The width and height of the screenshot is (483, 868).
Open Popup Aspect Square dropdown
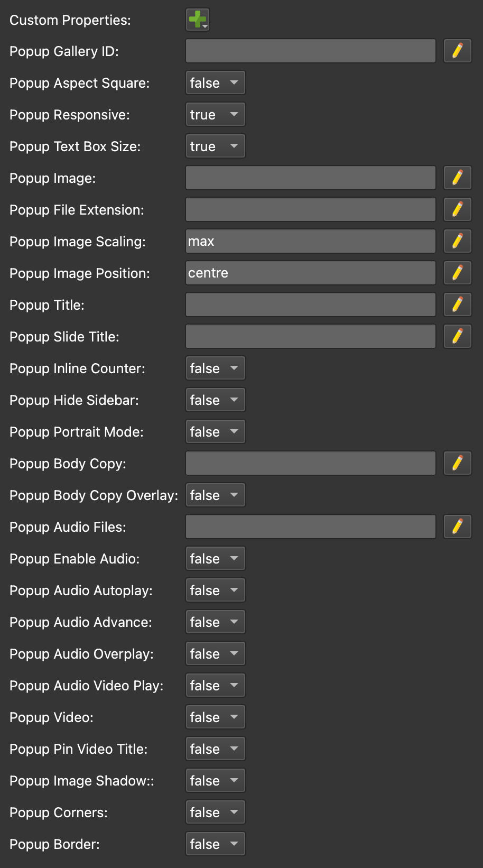[216, 83]
